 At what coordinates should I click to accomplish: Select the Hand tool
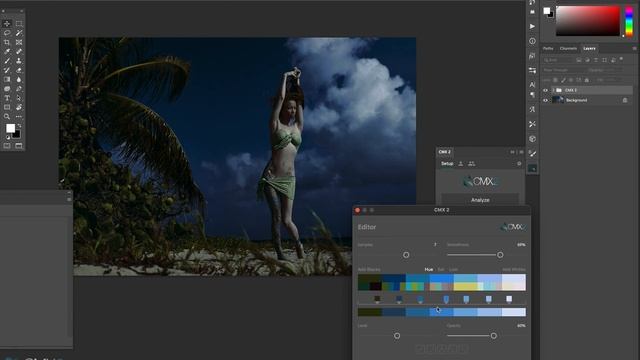coord(19,107)
